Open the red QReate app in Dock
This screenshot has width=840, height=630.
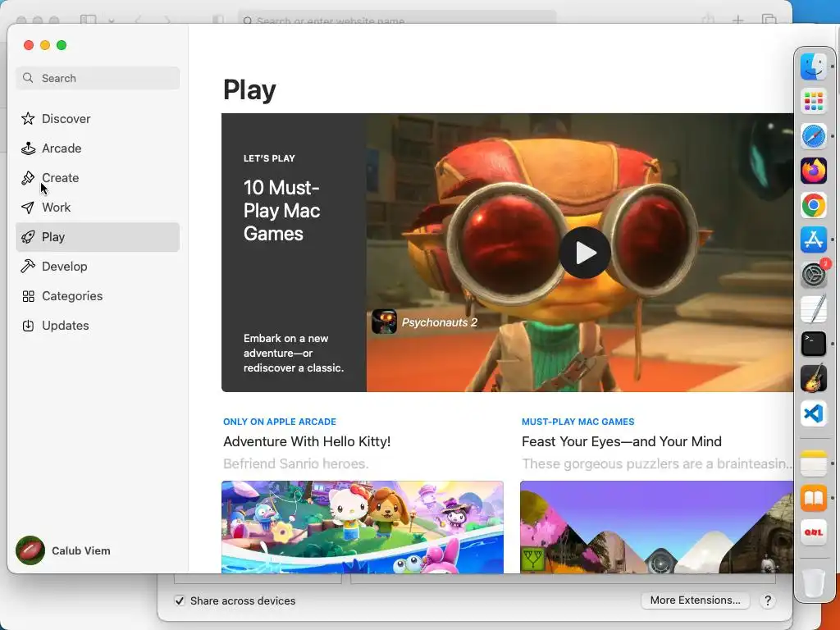tap(813, 532)
